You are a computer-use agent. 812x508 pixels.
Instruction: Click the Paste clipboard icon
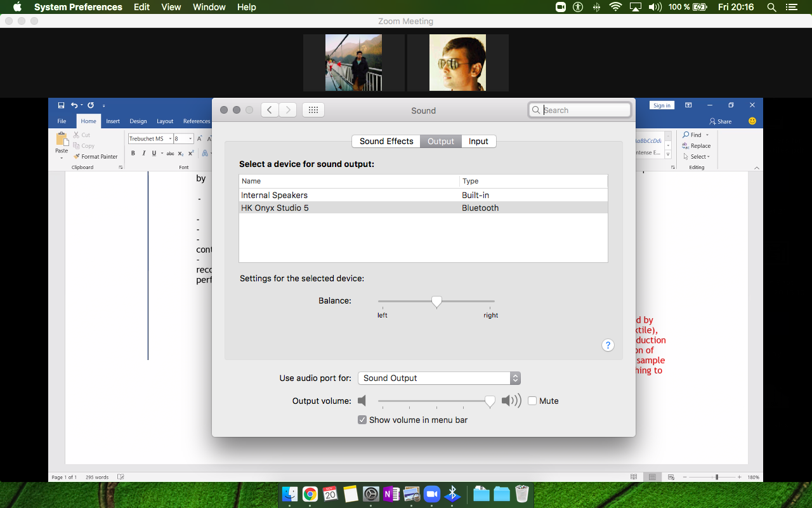click(62, 139)
